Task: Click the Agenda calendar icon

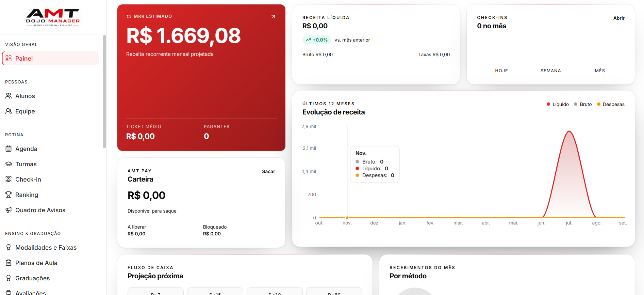Action: pos(9,149)
